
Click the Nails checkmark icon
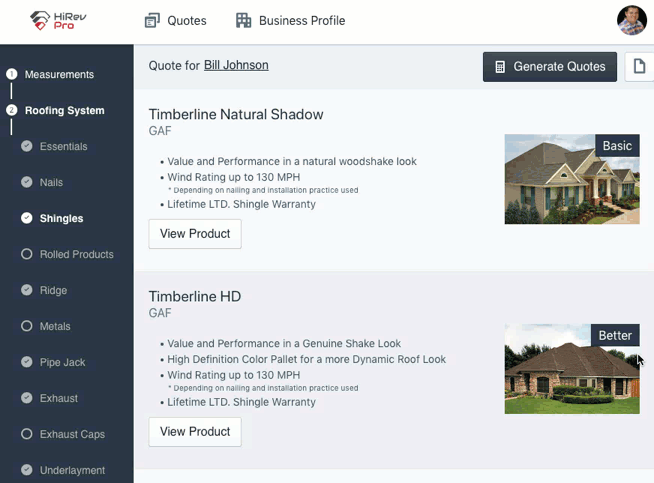coord(27,182)
